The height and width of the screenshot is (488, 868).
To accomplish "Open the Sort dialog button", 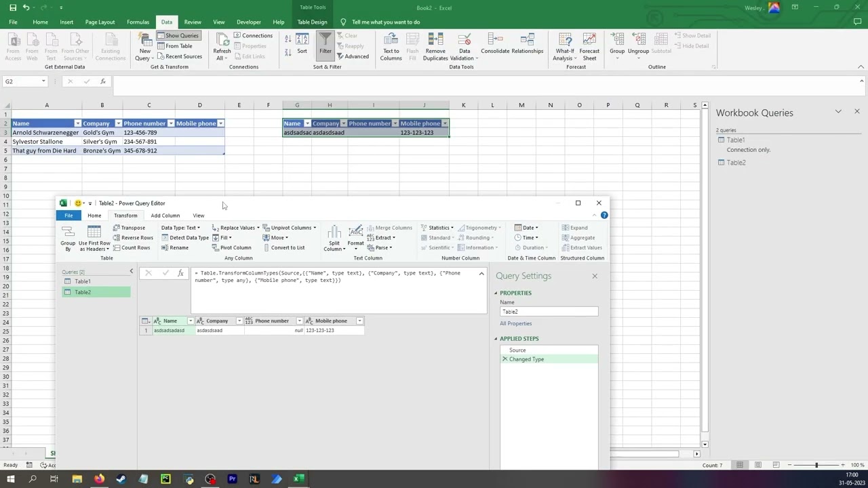I will [302, 45].
